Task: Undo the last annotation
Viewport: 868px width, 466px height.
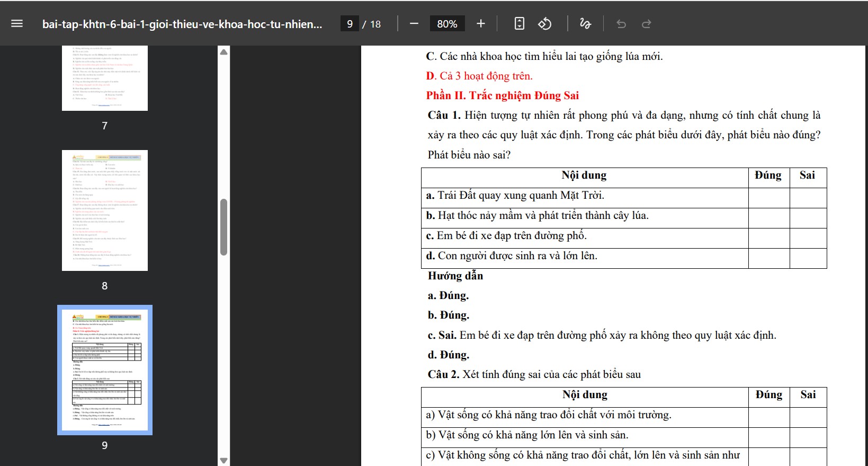Action: click(621, 24)
